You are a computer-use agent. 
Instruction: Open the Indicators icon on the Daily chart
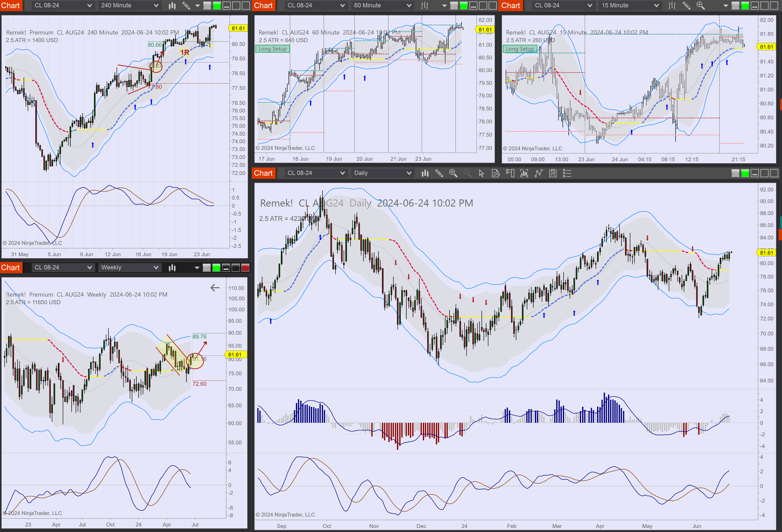coord(524,173)
